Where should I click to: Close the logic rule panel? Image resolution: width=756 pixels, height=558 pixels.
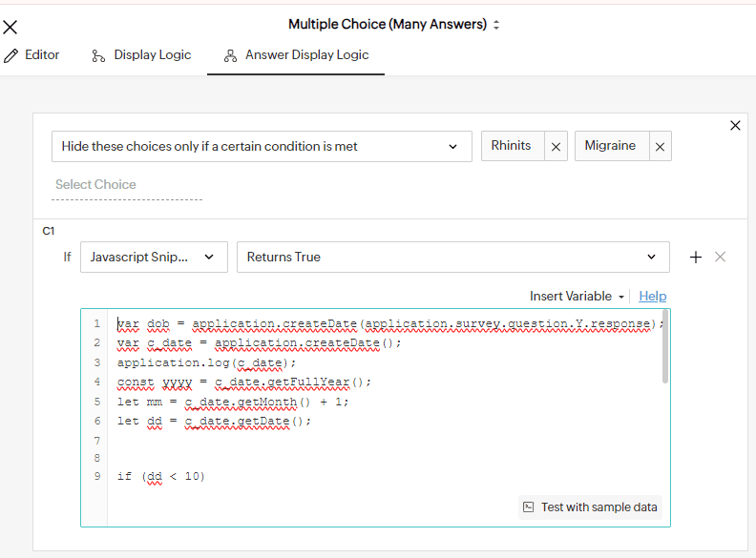click(x=735, y=125)
